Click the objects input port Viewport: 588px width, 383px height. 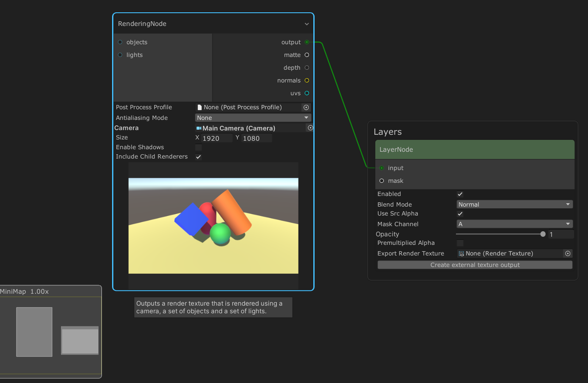coord(120,42)
